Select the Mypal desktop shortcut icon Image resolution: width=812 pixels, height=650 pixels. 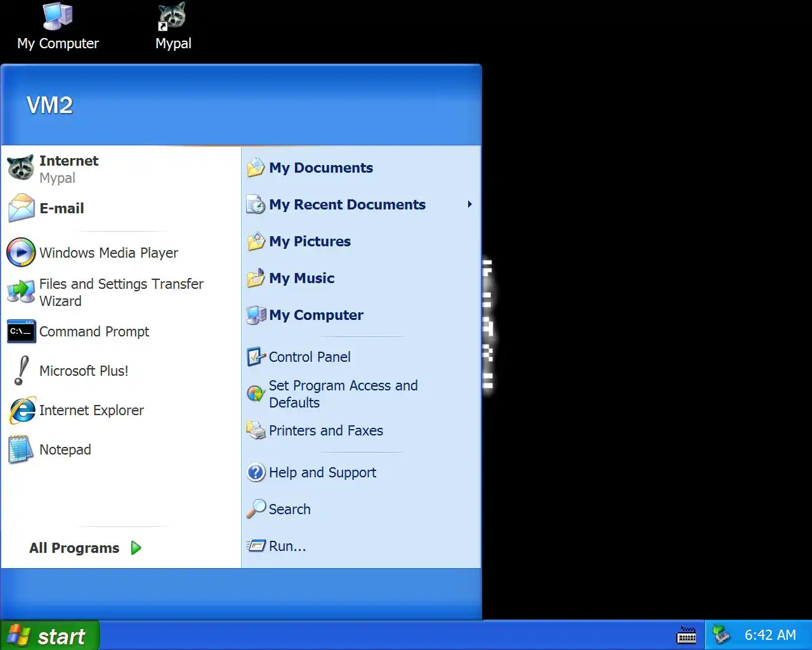172,17
